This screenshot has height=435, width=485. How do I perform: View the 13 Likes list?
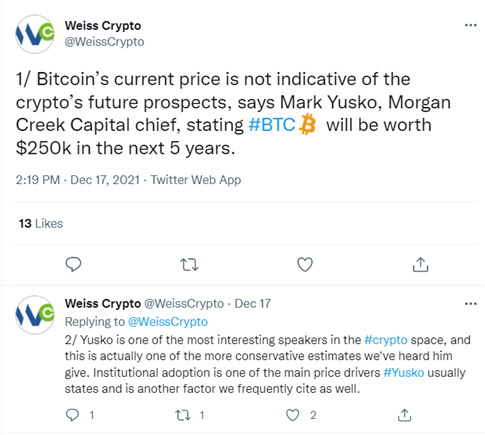pos(41,223)
